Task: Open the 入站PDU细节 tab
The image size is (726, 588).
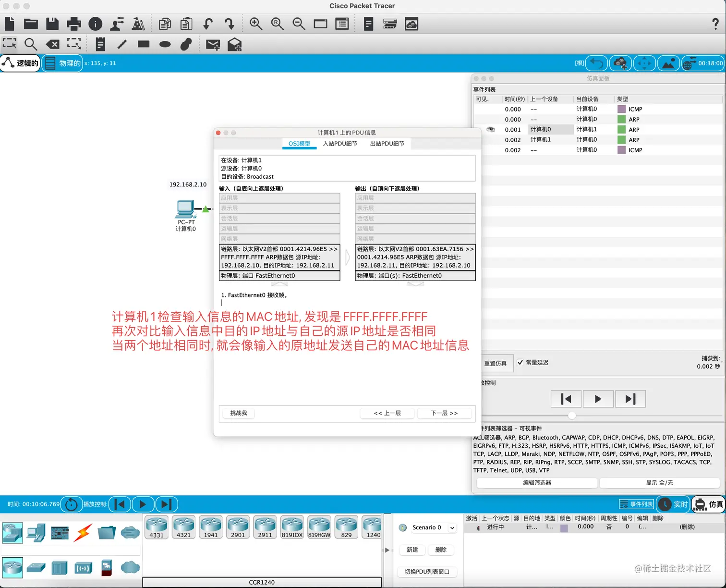Action: [x=340, y=144]
